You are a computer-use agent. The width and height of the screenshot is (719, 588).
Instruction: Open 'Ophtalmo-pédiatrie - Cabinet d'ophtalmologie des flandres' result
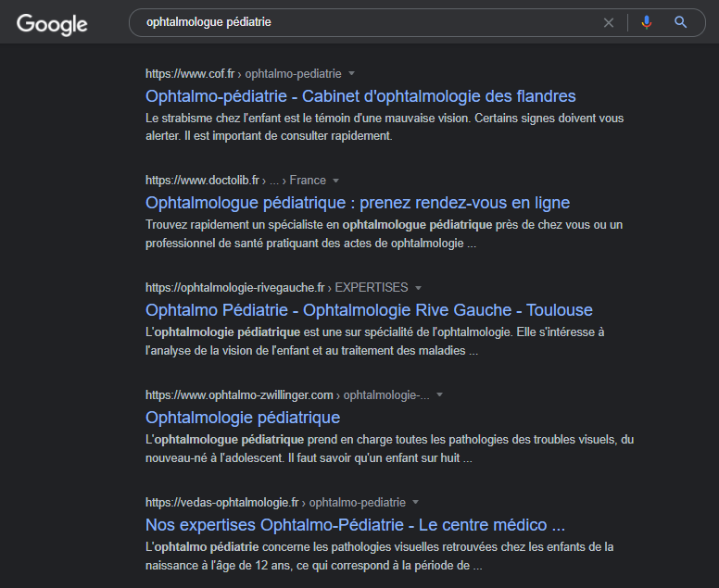[x=360, y=96]
